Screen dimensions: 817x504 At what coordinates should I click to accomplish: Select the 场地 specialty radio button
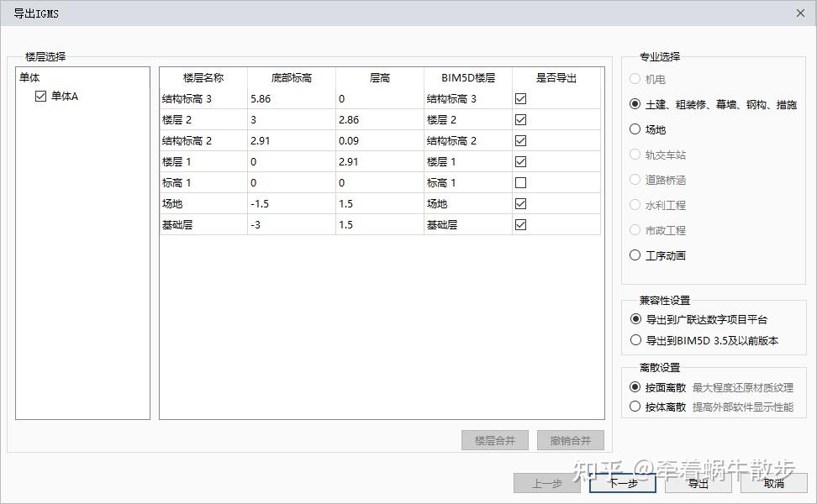tap(635, 130)
